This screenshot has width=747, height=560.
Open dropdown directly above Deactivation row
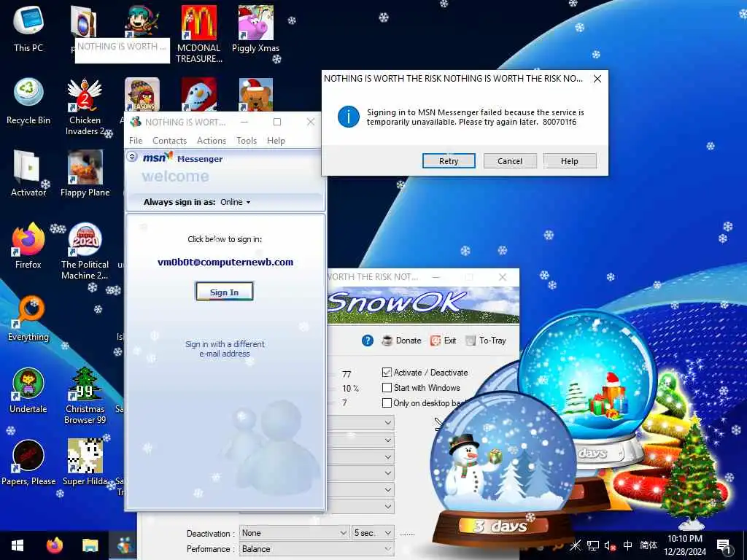(360, 506)
